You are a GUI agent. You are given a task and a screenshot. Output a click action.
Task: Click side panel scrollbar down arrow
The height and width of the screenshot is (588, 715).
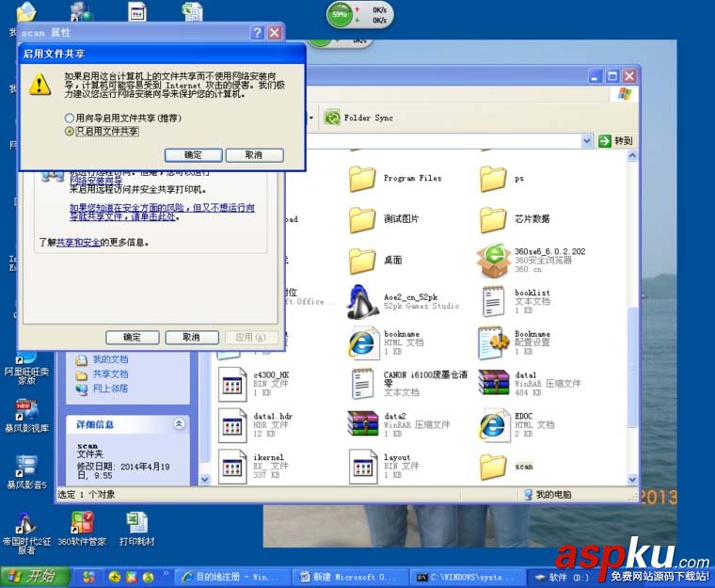(x=205, y=480)
